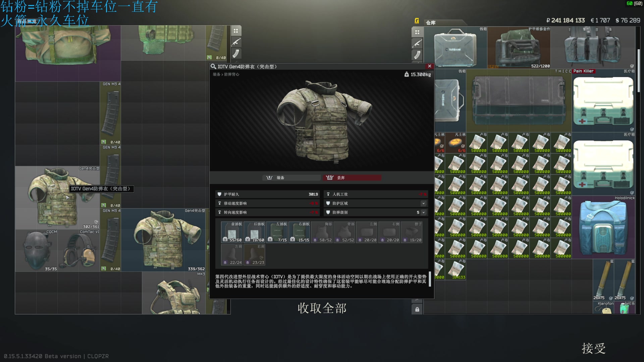
Task: Select the magazine 0/40 at loot panel top
Action: pyautogui.click(x=216, y=43)
